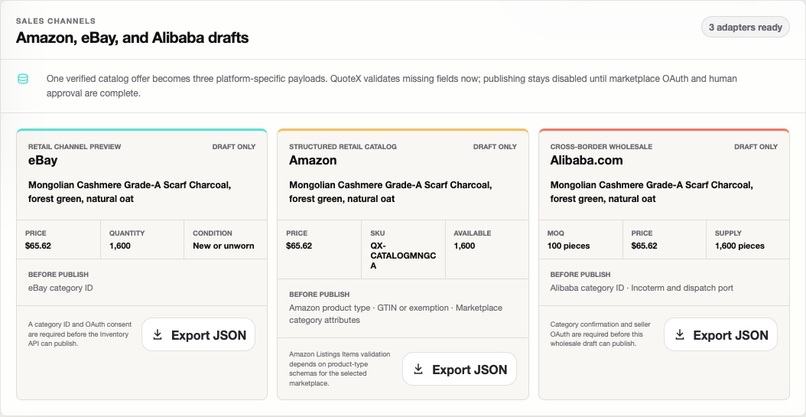Click the Amazon price value $65.62
The height and width of the screenshot is (417, 806).
299,246
